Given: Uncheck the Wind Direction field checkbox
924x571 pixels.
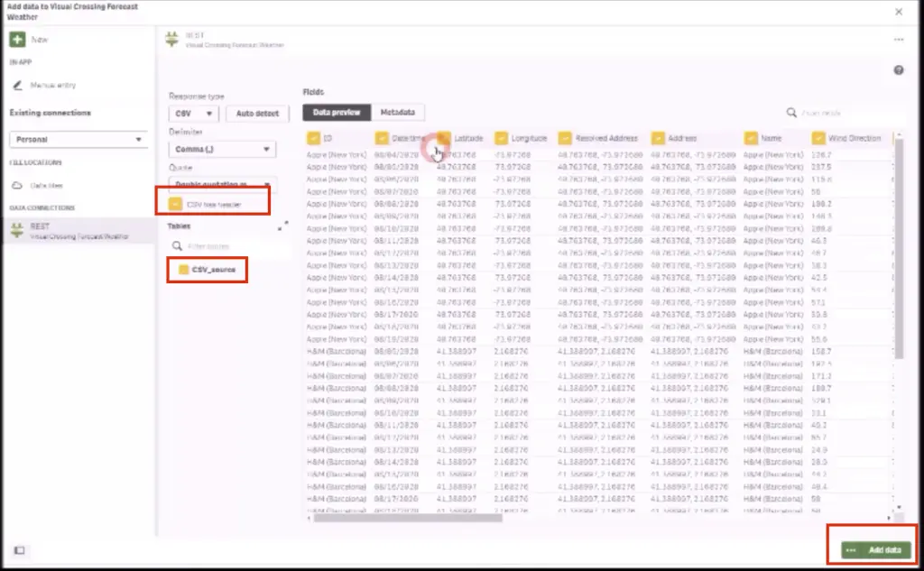Looking at the screenshot, I should pos(818,138).
